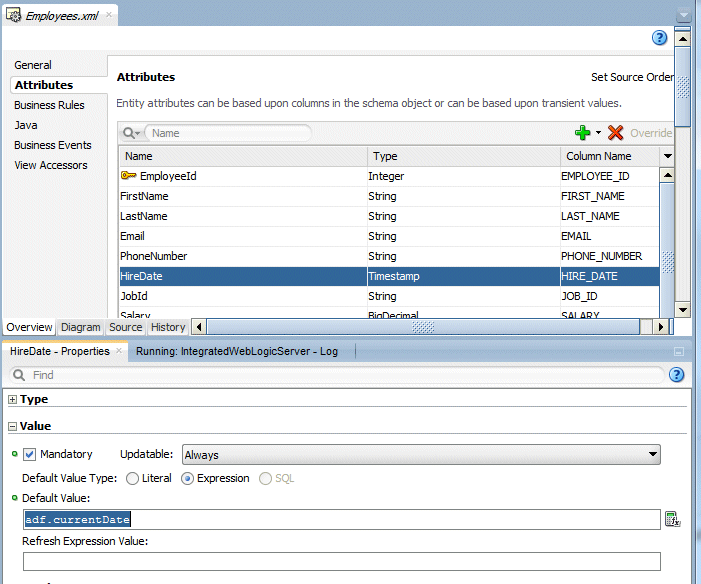Image resolution: width=701 pixels, height=584 pixels.
Task: Click the attribute table scroll up arrow
Action: (x=667, y=175)
